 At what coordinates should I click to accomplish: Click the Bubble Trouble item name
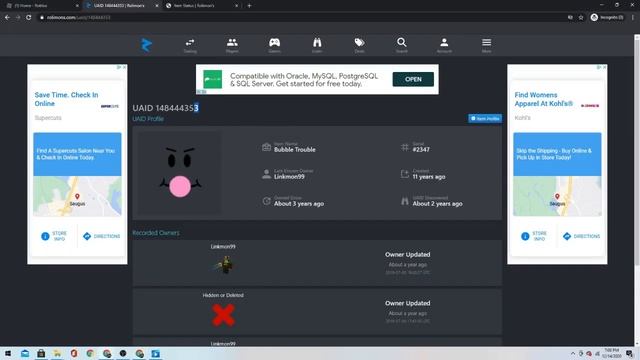point(294,149)
